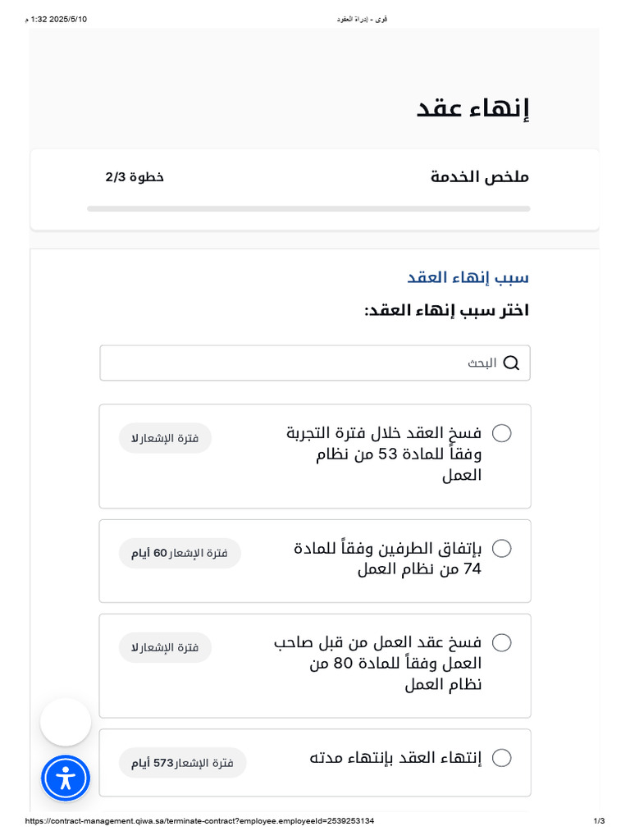Click the step progress bar
This screenshot has width=630, height=840.
click(x=308, y=209)
